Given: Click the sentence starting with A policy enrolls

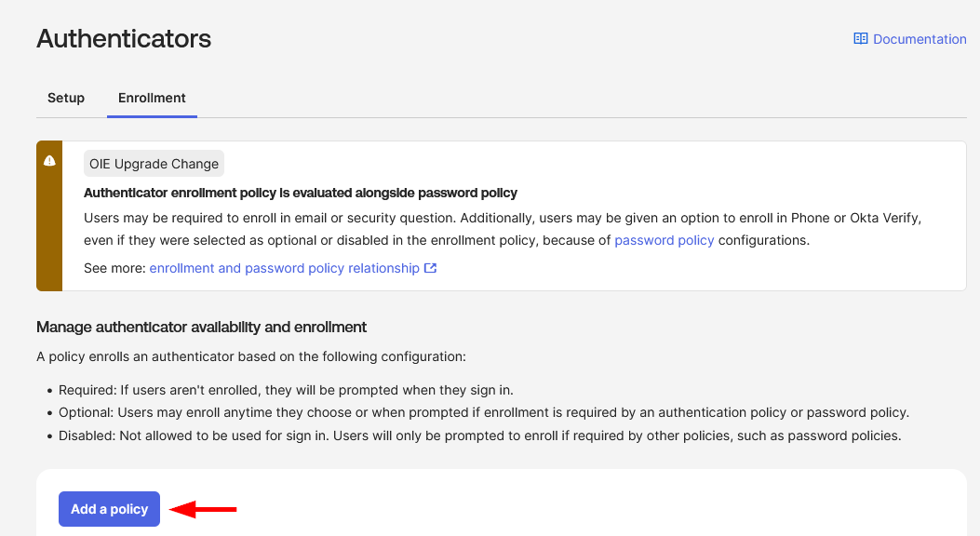Looking at the screenshot, I should click(250, 356).
